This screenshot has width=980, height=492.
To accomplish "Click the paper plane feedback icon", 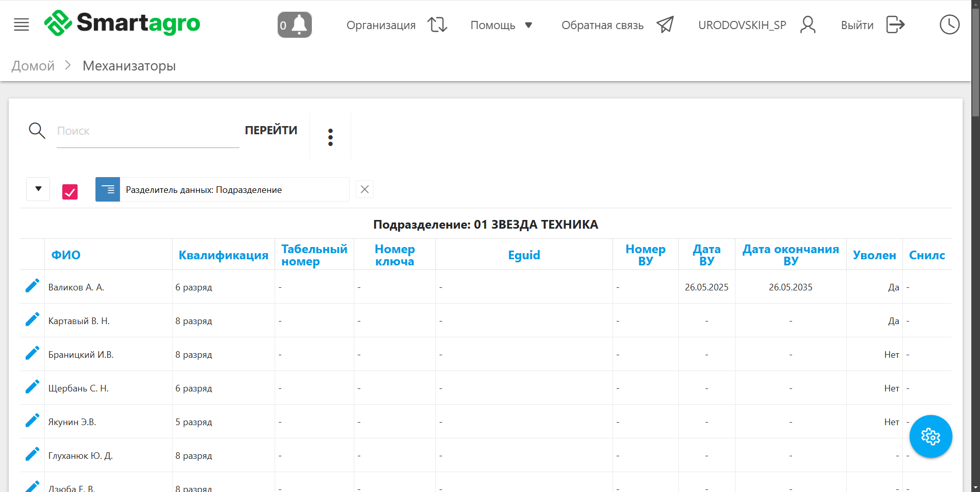I will [665, 24].
